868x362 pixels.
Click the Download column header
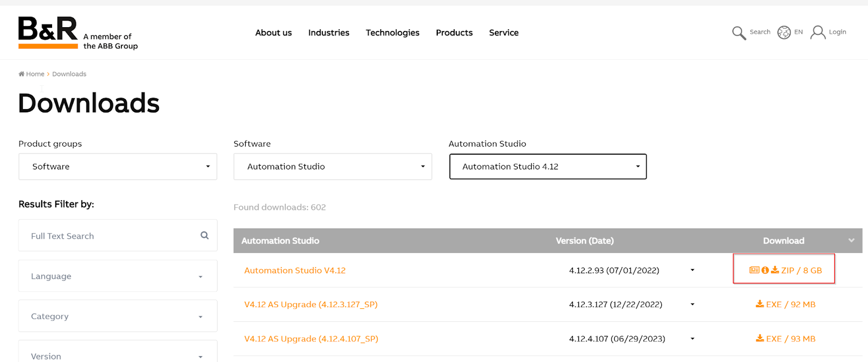[x=783, y=240]
